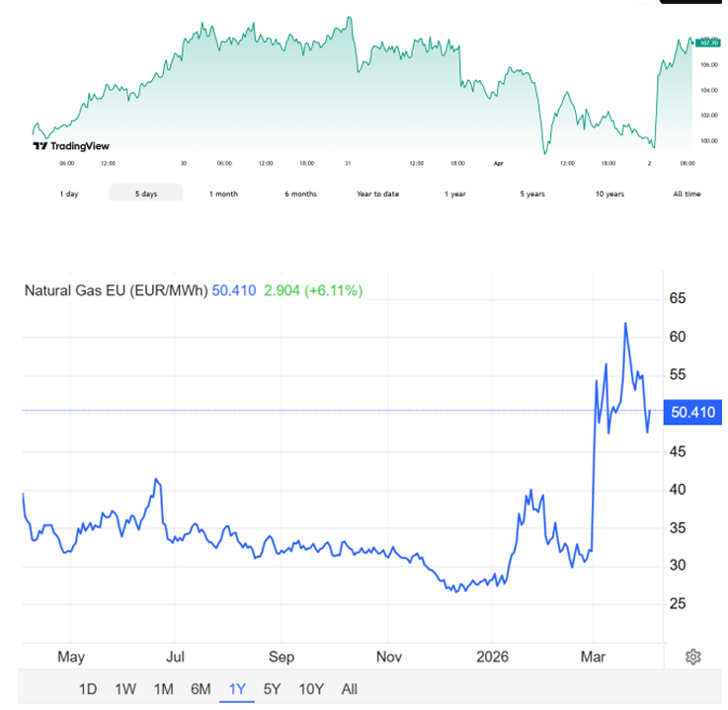Image resolution: width=728 pixels, height=710 pixels.
Task: Expand the Natural Gas chart to 5Y
Action: (273, 689)
